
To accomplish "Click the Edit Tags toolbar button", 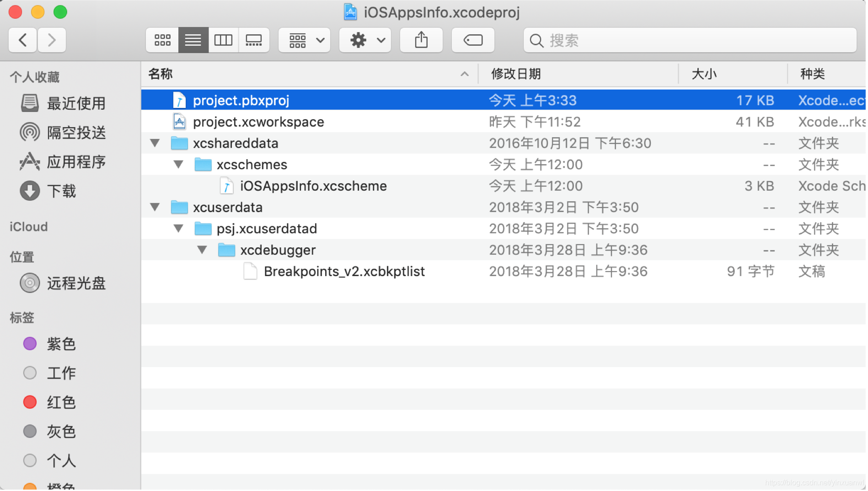I will (473, 40).
